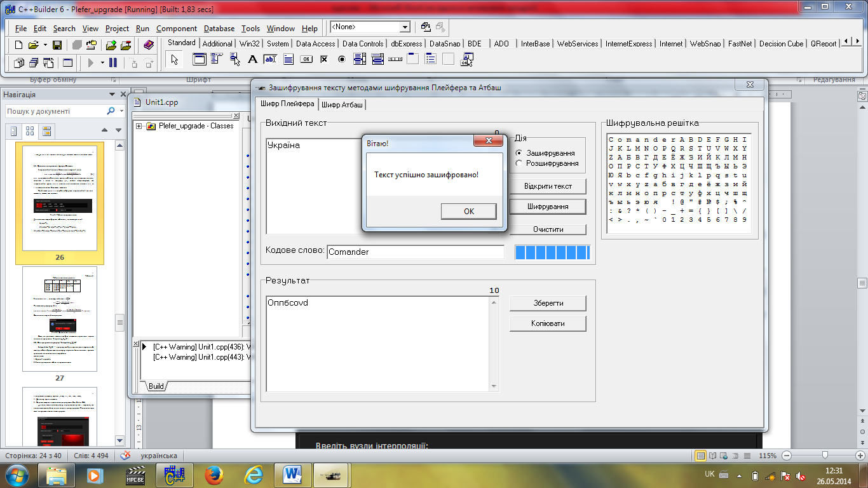Open the Навігація pane options dropdown
Screen dimensions: 868x488
click(x=112, y=94)
